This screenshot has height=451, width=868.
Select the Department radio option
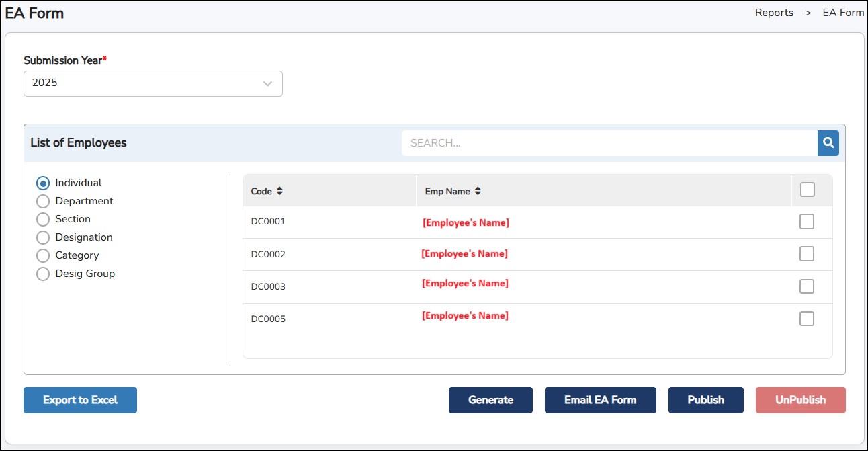tap(43, 201)
